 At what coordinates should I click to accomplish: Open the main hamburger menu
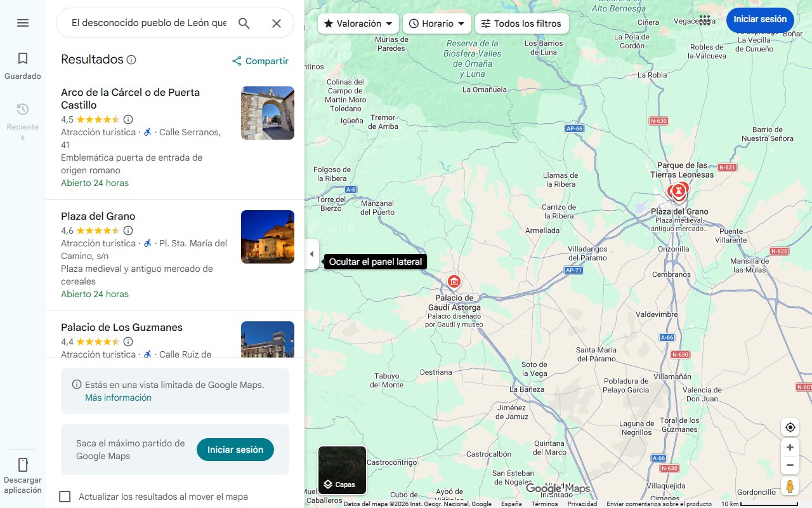coord(23,23)
